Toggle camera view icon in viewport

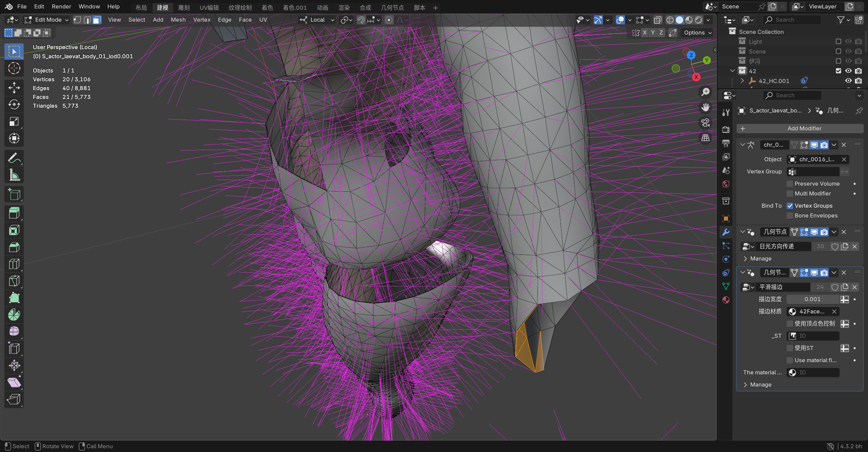tap(706, 122)
